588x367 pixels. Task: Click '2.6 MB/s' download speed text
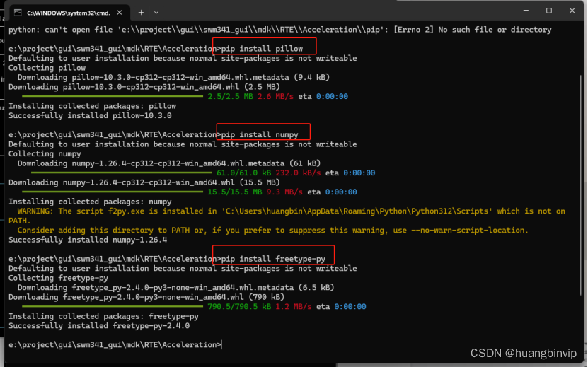(276, 97)
